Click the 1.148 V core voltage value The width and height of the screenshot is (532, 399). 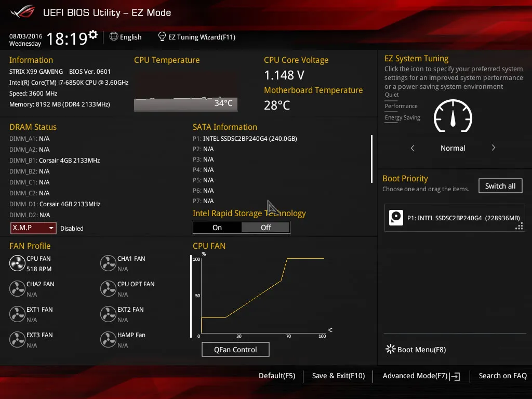(284, 75)
